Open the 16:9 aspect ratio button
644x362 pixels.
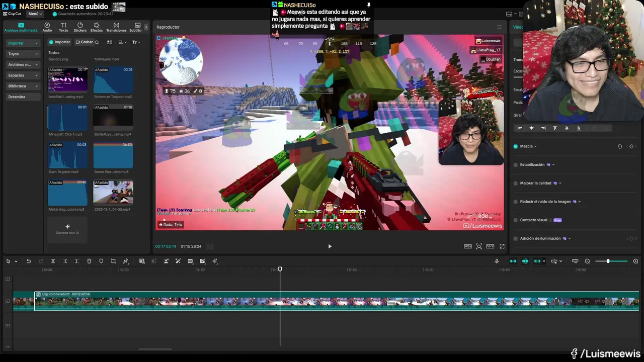pos(490,246)
